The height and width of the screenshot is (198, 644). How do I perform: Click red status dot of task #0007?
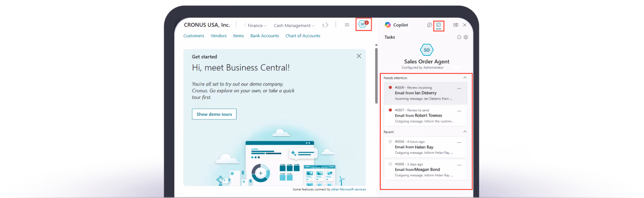click(390, 110)
